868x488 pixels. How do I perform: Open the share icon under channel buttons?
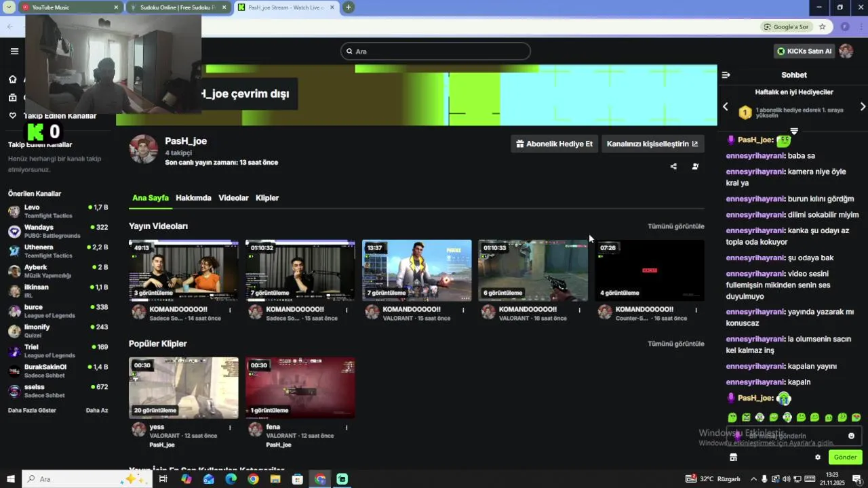(x=673, y=166)
